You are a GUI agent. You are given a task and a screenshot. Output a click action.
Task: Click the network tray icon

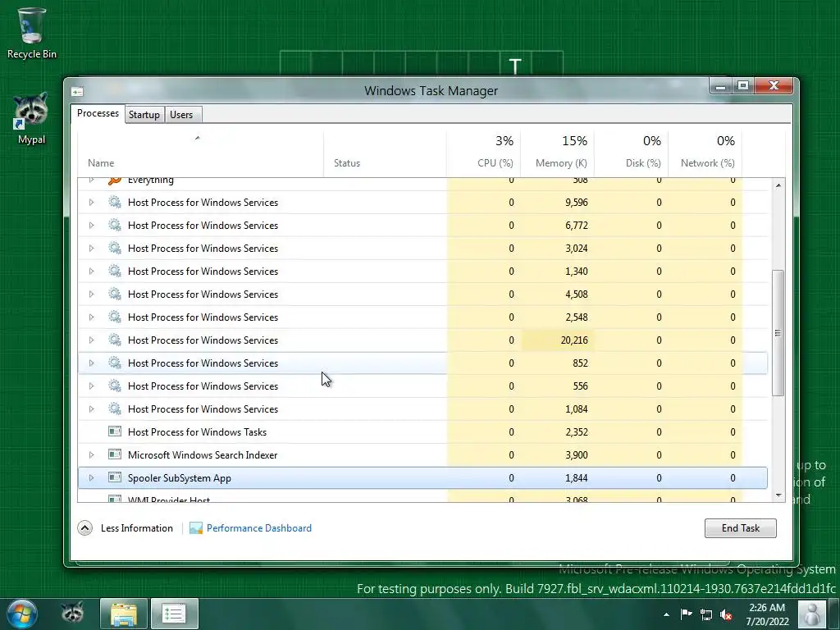coord(706,614)
